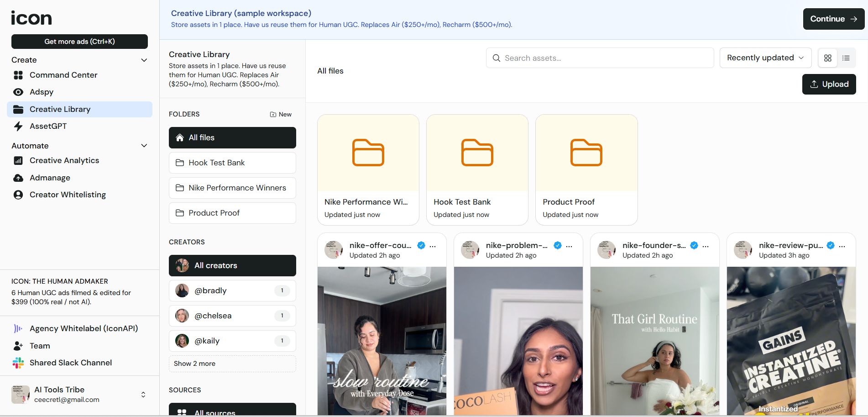Click the nike-review-pu asset avatar
The width and height of the screenshot is (868, 417).
[743, 250]
